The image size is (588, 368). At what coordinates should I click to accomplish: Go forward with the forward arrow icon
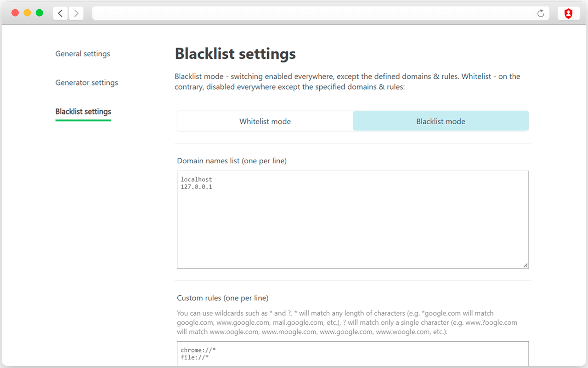click(x=76, y=13)
